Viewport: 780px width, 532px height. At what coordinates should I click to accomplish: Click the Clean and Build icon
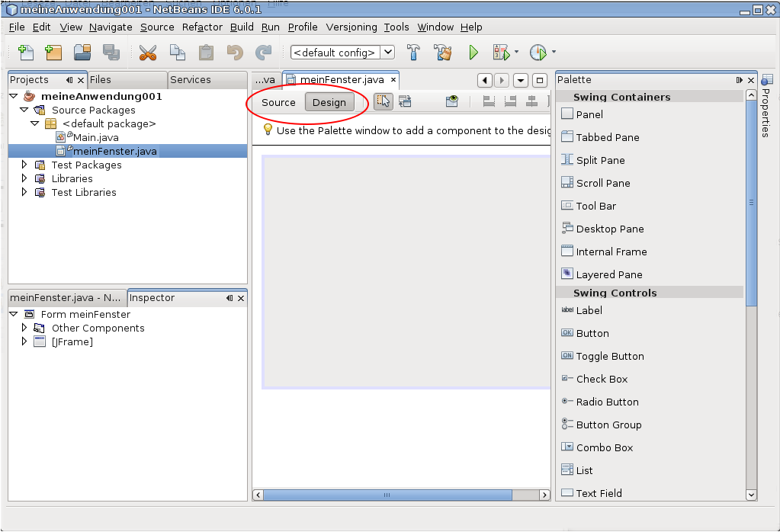(x=443, y=53)
